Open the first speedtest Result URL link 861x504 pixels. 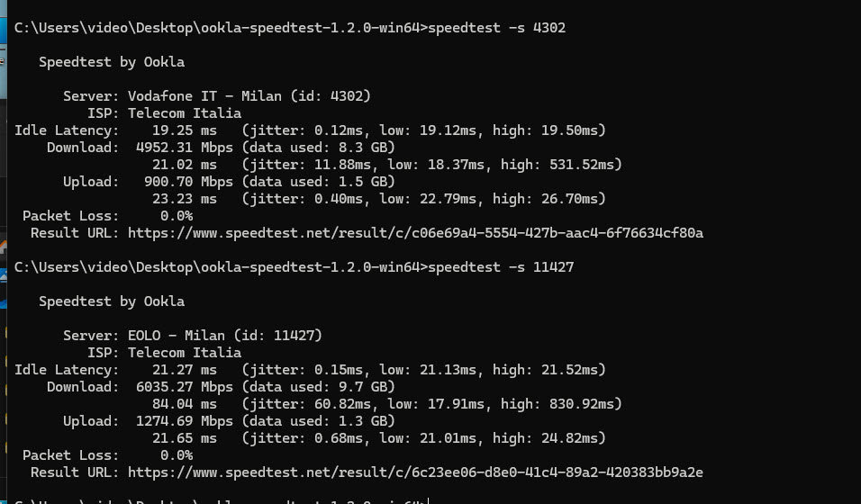click(x=415, y=233)
